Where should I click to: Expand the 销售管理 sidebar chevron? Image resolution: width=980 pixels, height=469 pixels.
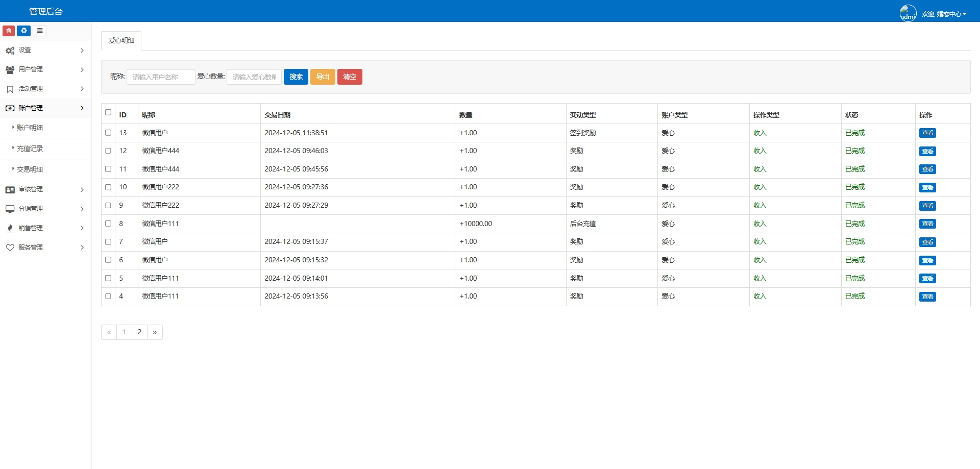coord(82,228)
